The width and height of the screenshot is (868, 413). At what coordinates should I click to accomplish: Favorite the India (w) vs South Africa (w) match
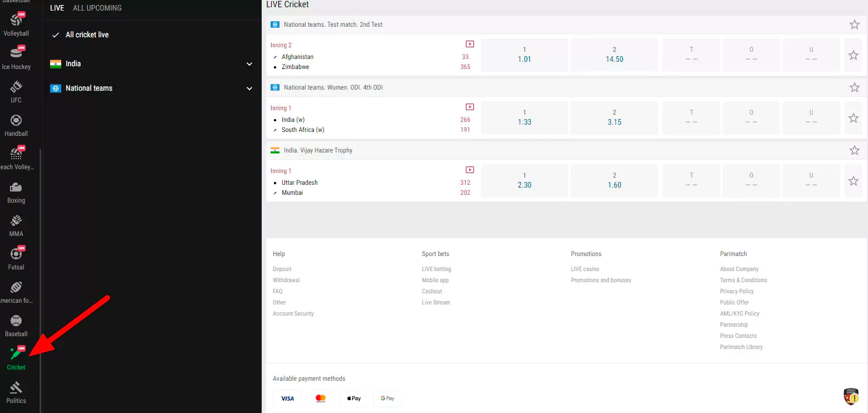[853, 118]
